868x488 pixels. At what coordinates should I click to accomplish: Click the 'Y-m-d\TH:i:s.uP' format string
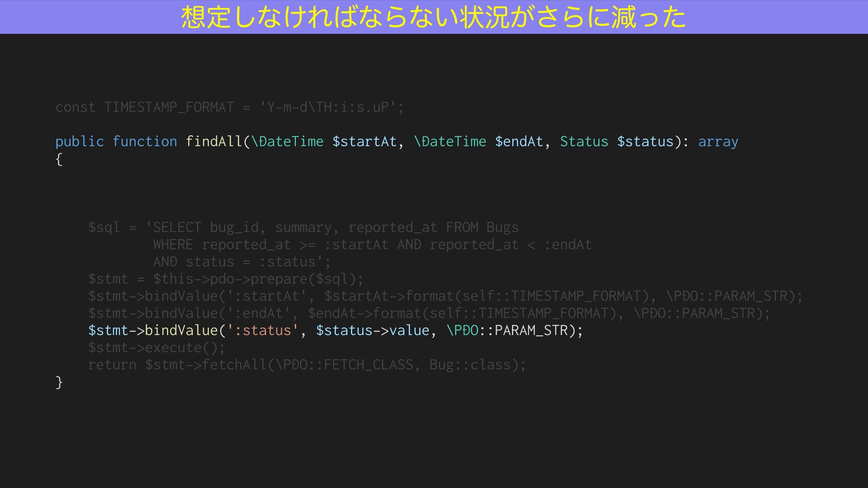[x=328, y=108]
